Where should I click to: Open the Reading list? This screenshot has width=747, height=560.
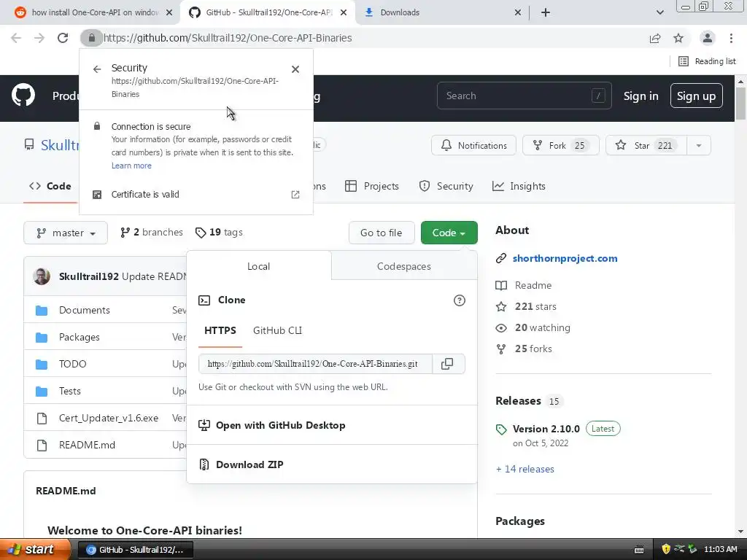707,61
